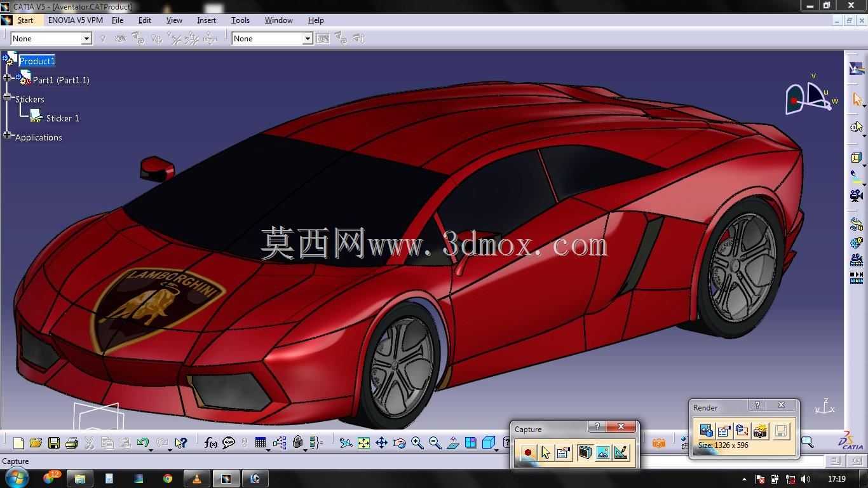Open a file using the folder icon
Viewport: 868px width, 488px height.
pyautogui.click(x=36, y=443)
